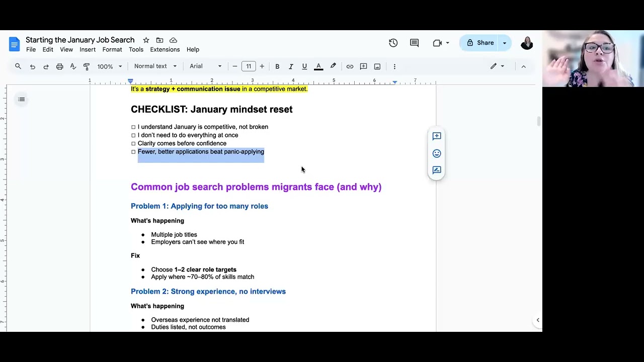Open the Normal text style dropdown

coord(155,66)
